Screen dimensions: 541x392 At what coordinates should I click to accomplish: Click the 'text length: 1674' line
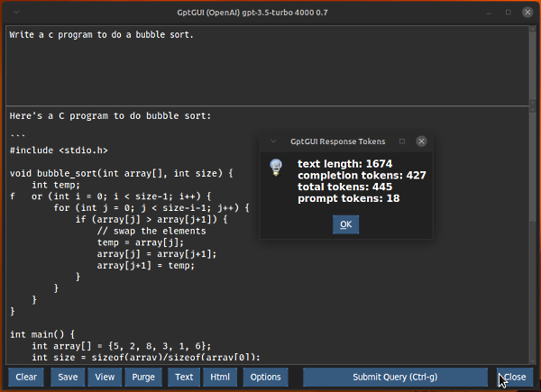(x=344, y=164)
